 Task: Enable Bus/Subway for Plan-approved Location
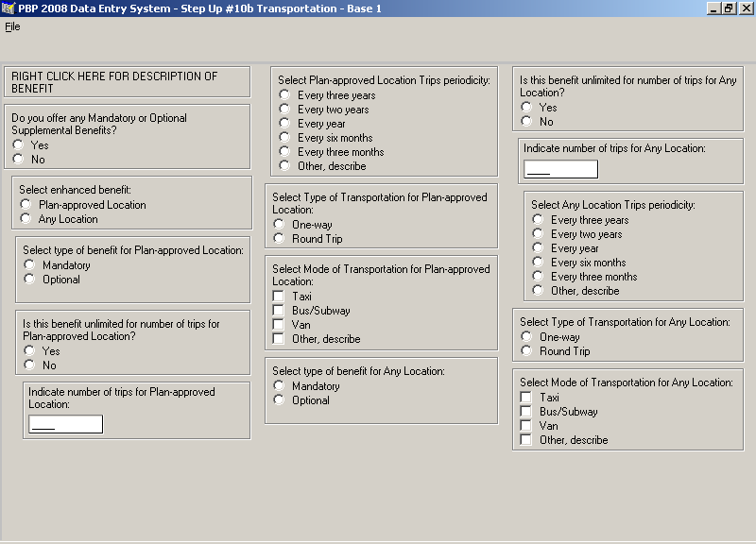coord(279,311)
